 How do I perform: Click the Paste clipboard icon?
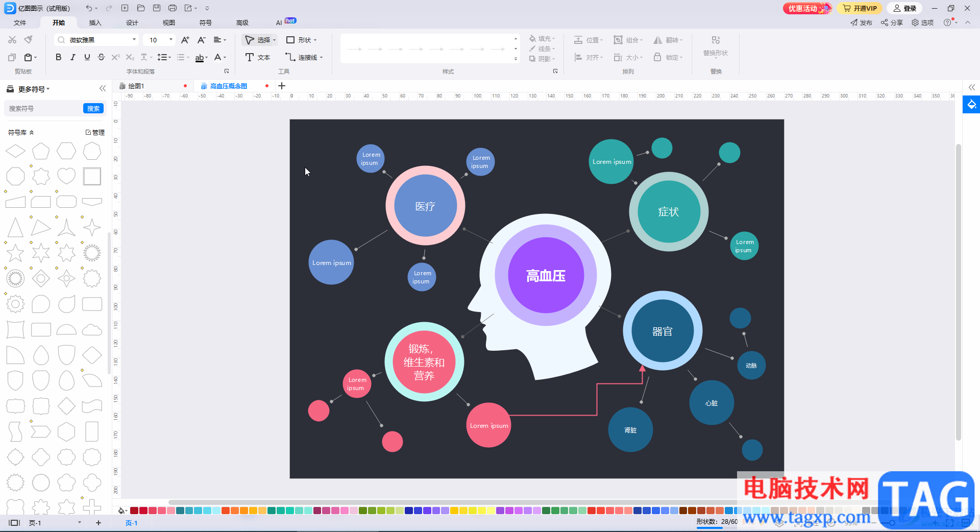click(29, 57)
